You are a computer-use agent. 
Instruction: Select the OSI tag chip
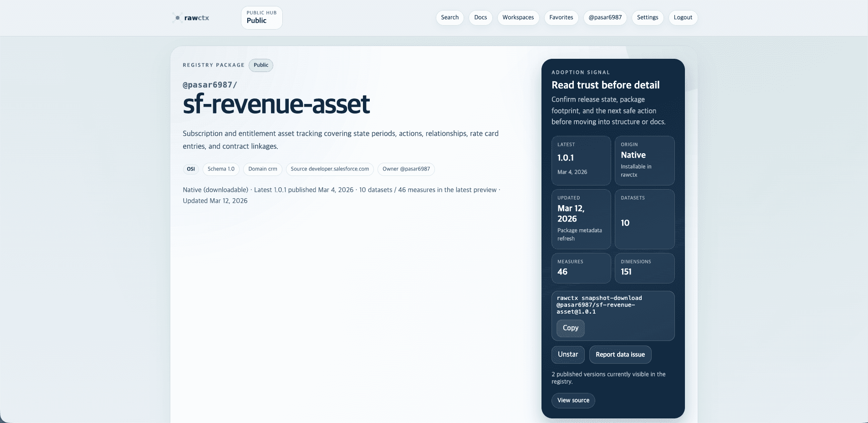191,169
